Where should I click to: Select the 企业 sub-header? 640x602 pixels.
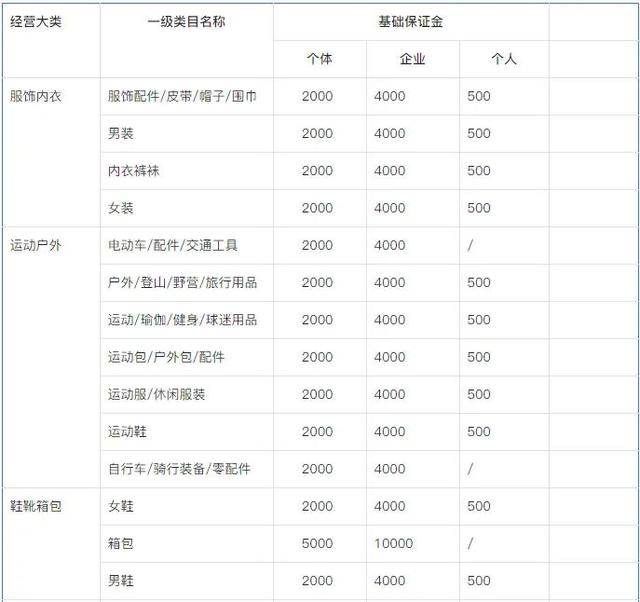413,59
